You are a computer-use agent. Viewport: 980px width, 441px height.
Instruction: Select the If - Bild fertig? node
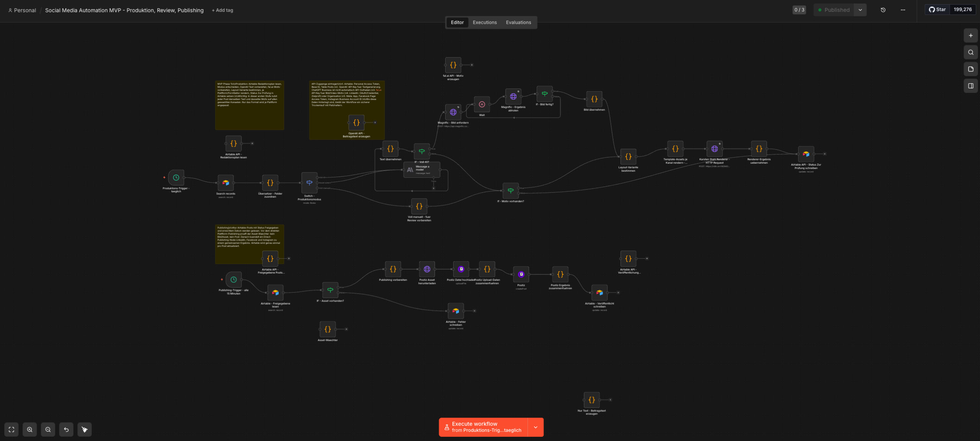pyautogui.click(x=545, y=94)
